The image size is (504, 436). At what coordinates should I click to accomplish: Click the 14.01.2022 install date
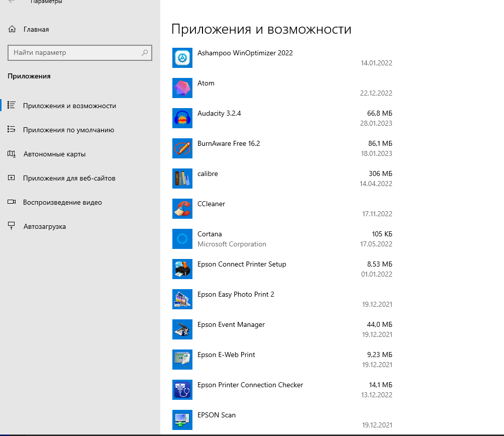(376, 63)
